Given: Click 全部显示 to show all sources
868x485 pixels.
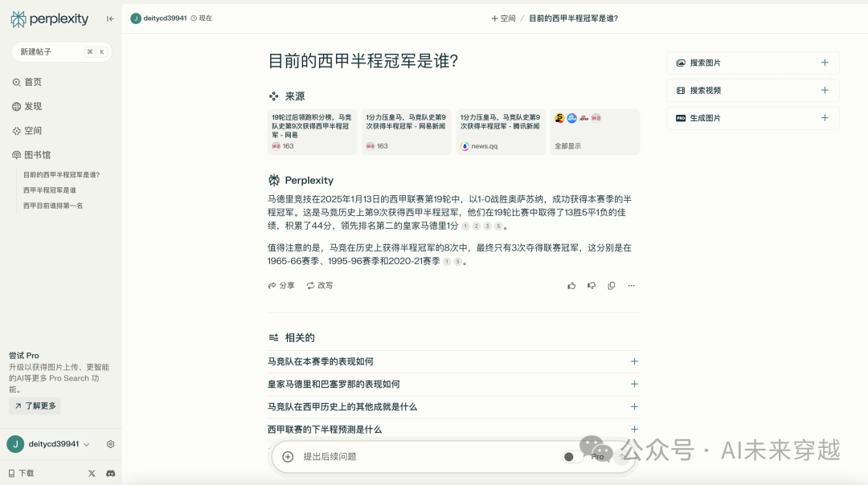Looking at the screenshot, I should coord(568,146).
